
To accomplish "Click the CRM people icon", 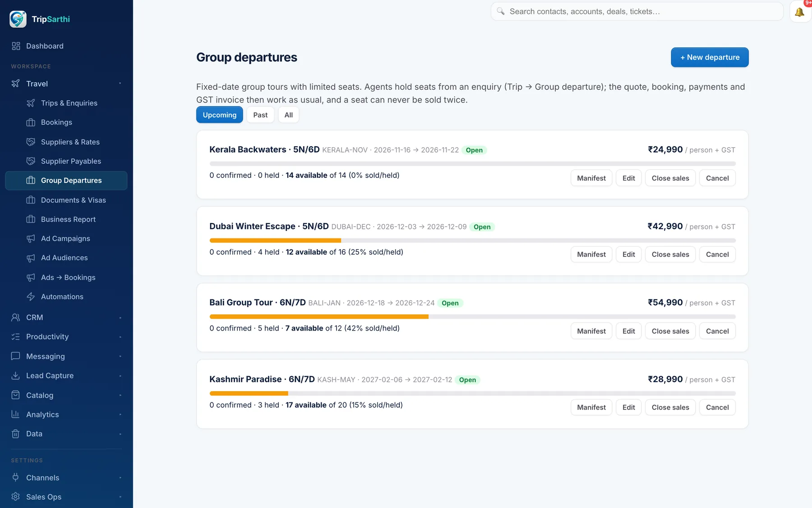I will tap(16, 317).
